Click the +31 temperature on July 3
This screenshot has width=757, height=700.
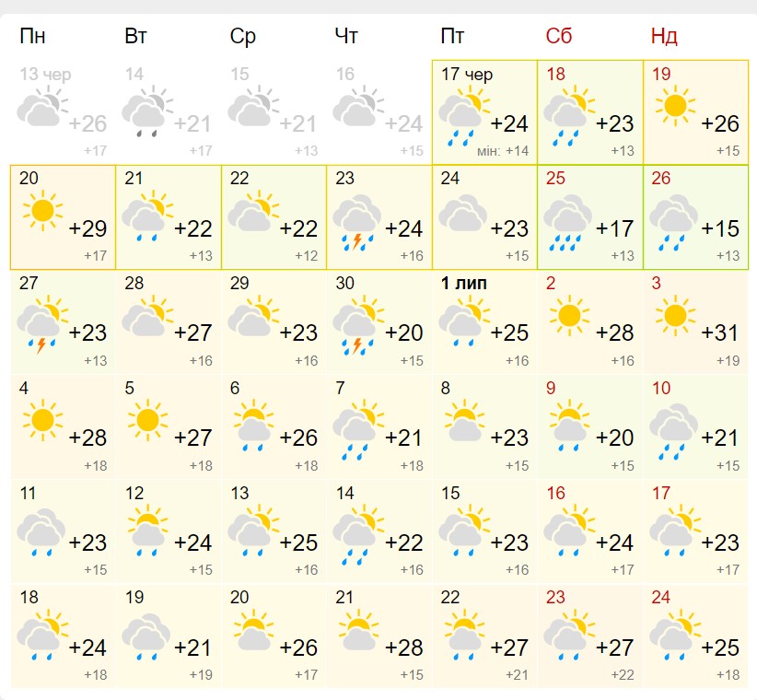point(719,332)
